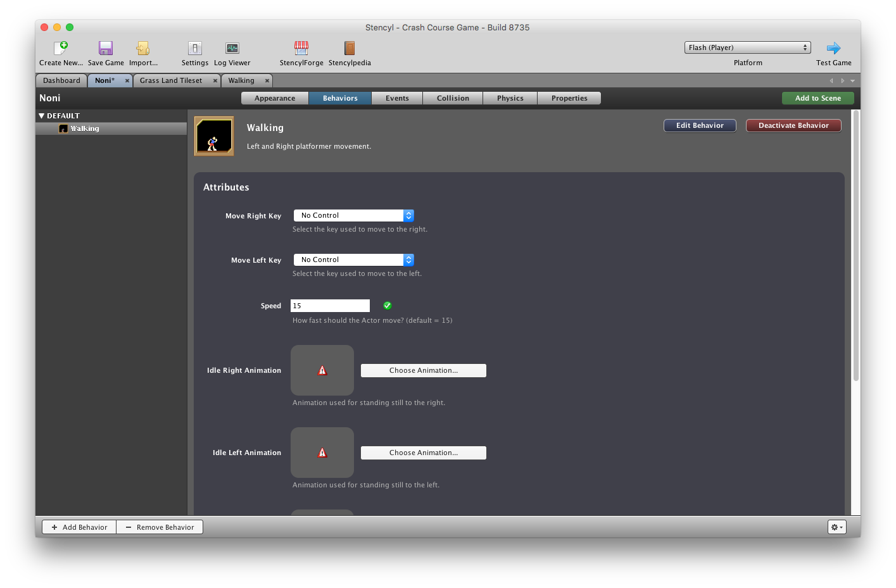896x588 pixels.
Task: Click the vertical scrollbar of the attributes panel
Action: click(855, 246)
